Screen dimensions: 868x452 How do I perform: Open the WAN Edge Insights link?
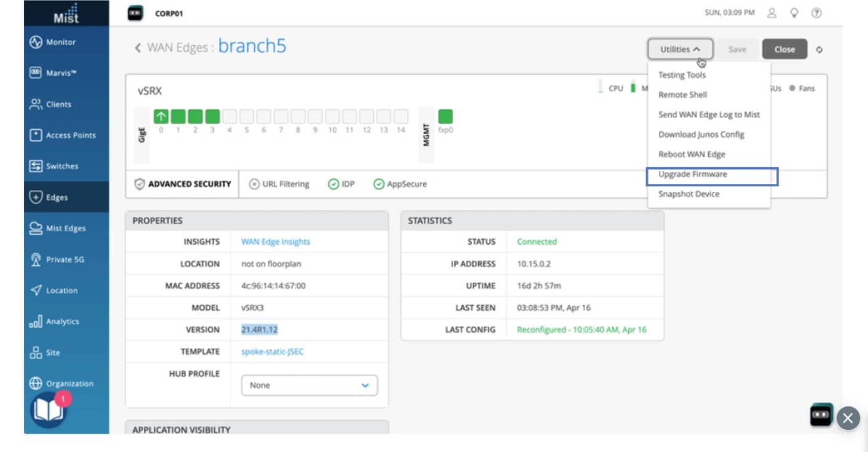pyautogui.click(x=275, y=242)
